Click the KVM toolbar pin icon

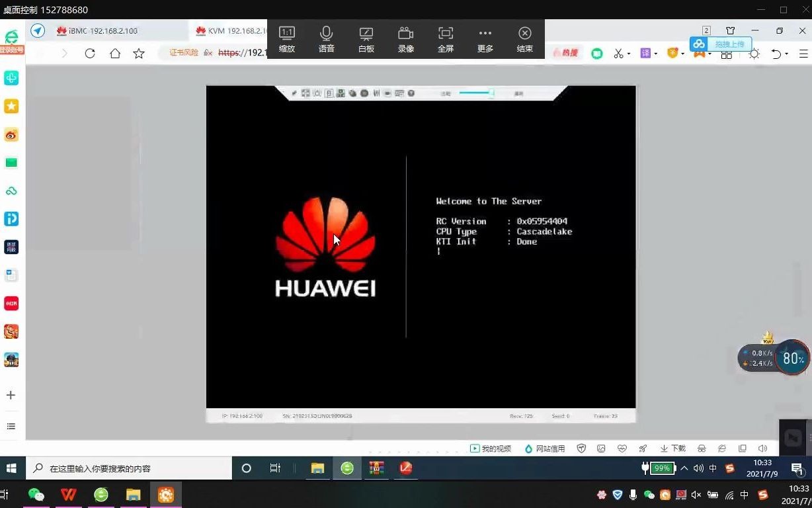tap(294, 93)
